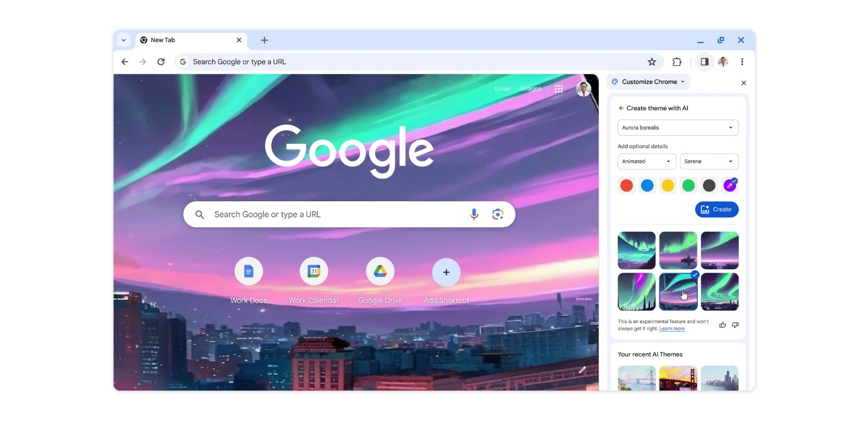
Task: Select first aurora theme thumbnail
Action: point(636,251)
